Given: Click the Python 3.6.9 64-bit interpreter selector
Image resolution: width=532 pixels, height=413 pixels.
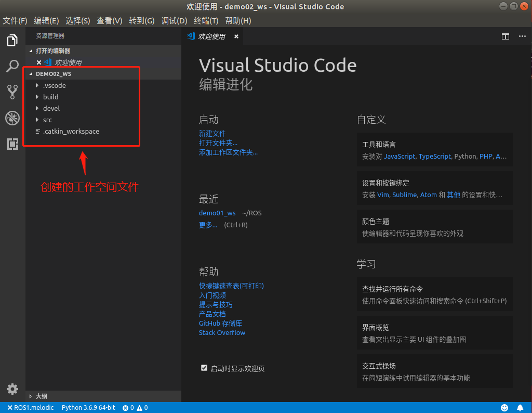Looking at the screenshot, I should 88,407.
